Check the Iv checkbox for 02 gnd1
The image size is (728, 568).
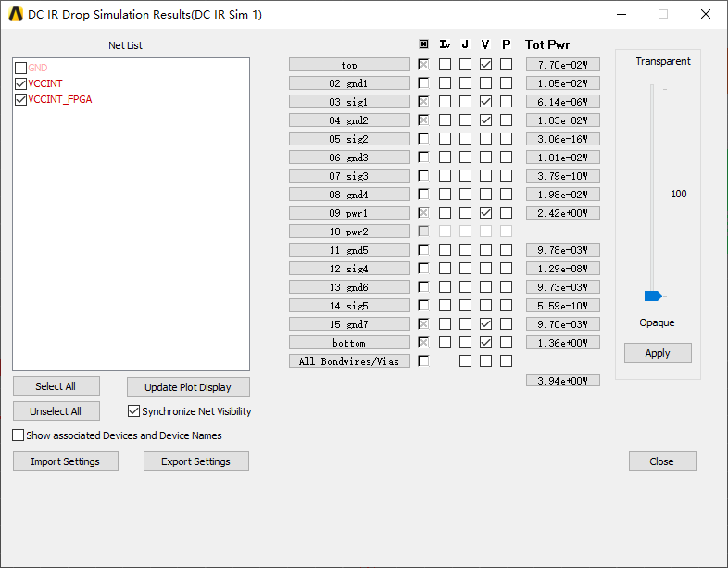point(445,82)
